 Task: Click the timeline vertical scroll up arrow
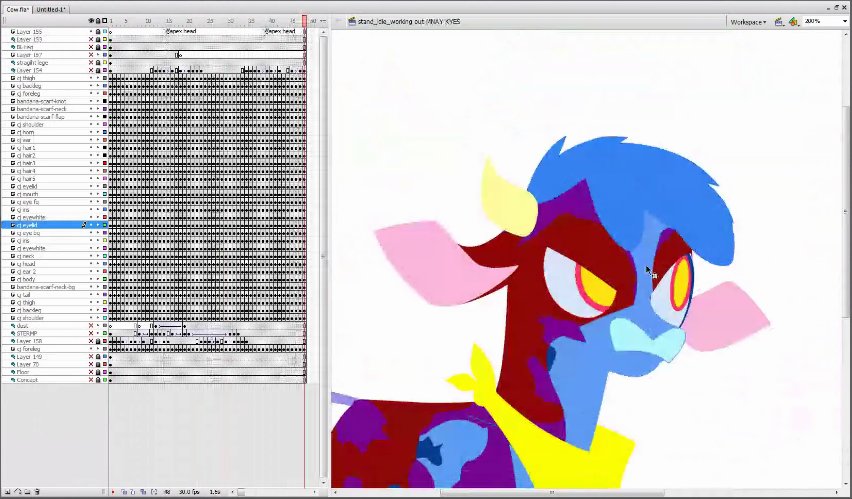coord(323,33)
